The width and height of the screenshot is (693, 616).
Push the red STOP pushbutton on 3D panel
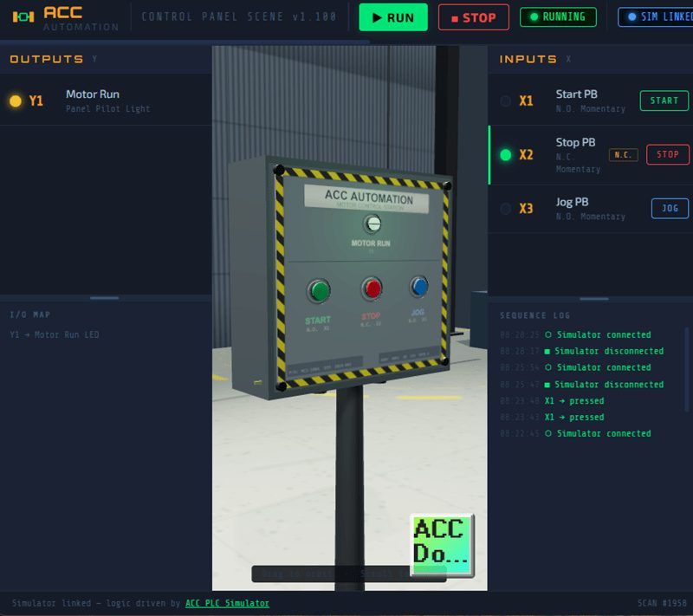coord(372,289)
